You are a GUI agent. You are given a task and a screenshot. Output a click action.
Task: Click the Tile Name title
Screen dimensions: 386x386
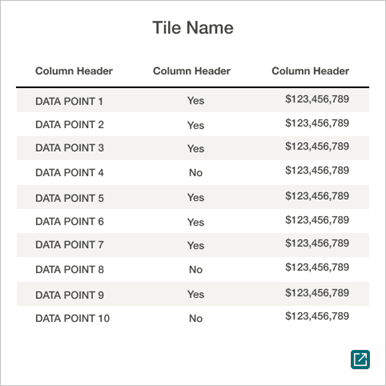coord(193,28)
